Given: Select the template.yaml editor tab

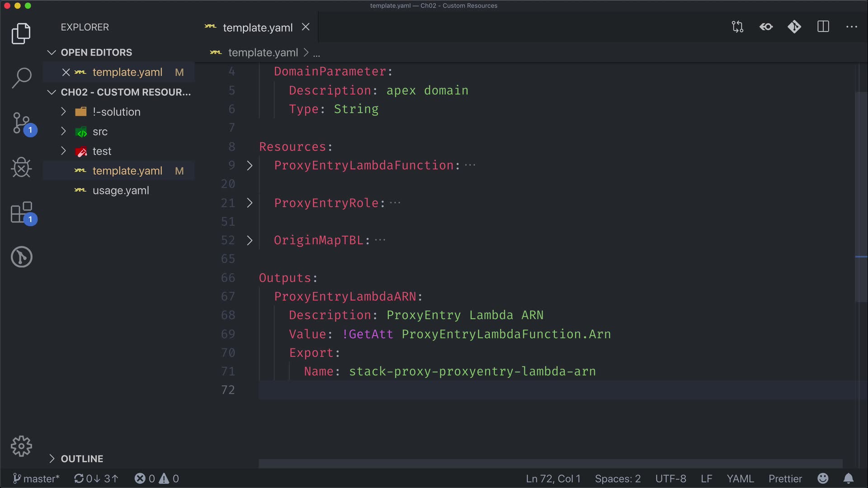Looking at the screenshot, I should pos(257,28).
